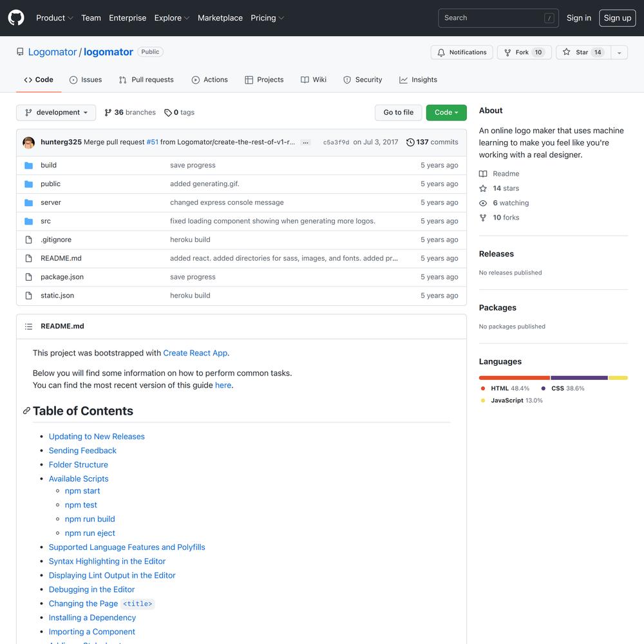Click the book icon beside Readme
Viewport: 644px width, 644px height.
(483, 174)
